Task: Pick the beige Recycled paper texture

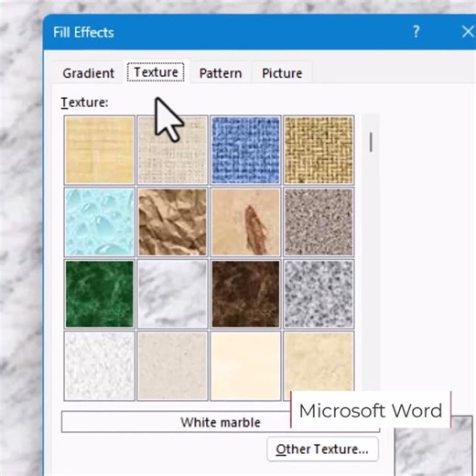Action: pyautogui.click(x=173, y=366)
